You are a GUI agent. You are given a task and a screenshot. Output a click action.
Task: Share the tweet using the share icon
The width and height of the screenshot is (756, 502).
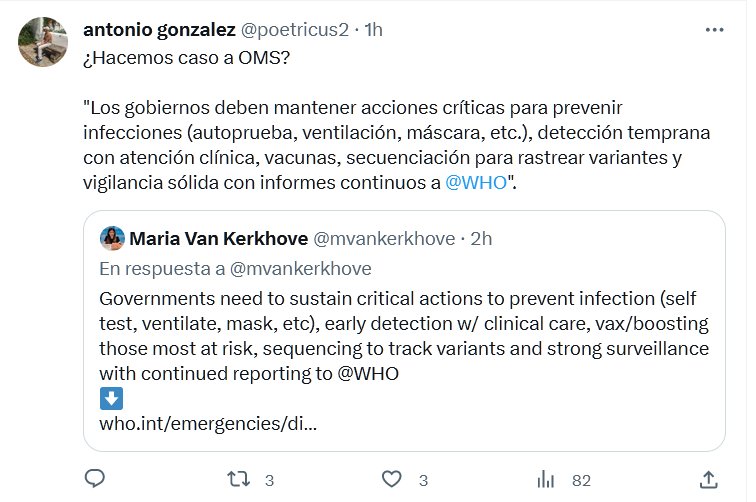[708, 479]
